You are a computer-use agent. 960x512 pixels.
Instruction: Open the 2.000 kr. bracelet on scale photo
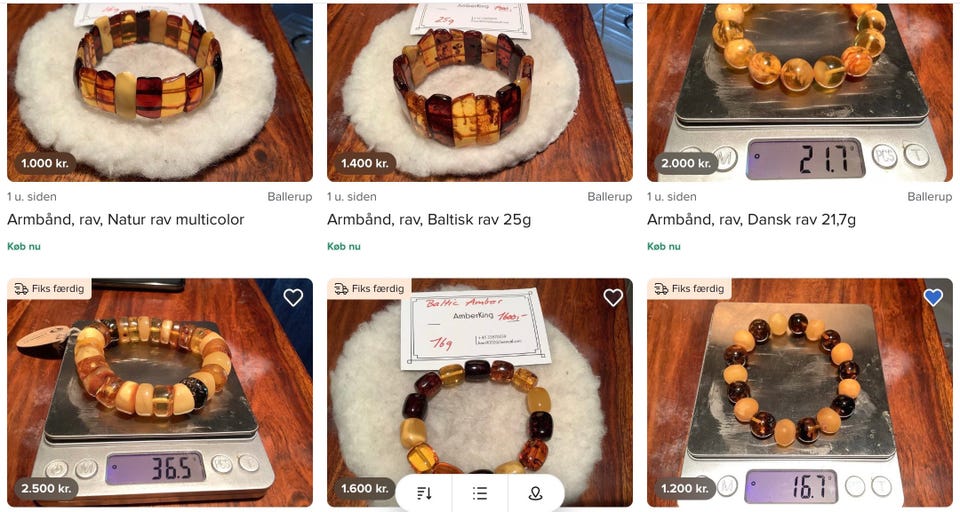[x=800, y=92]
